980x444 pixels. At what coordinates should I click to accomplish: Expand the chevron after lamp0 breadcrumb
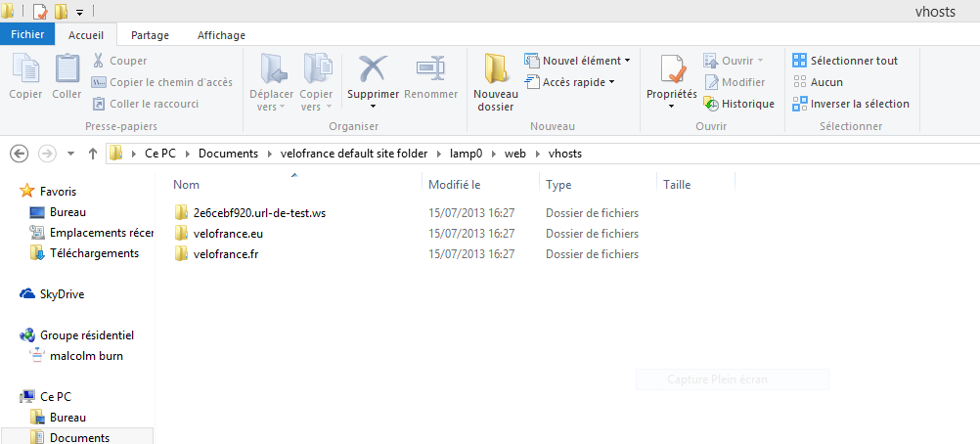(x=494, y=154)
